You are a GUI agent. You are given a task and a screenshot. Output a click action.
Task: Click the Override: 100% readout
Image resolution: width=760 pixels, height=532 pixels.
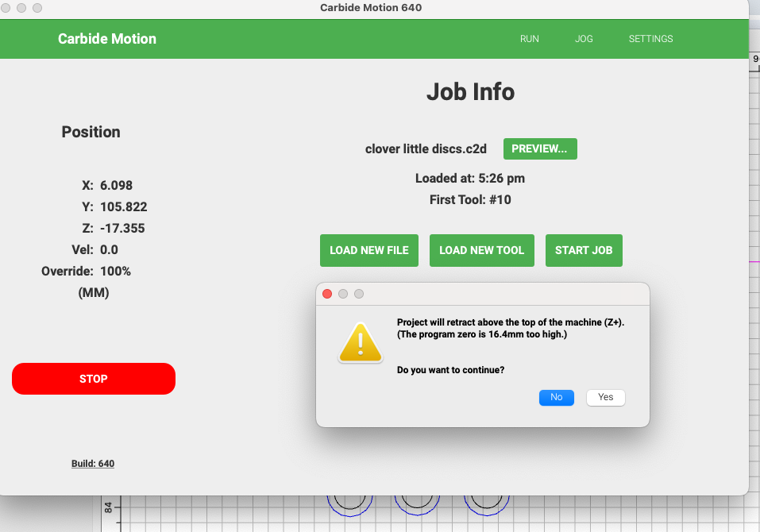pyautogui.click(x=87, y=272)
